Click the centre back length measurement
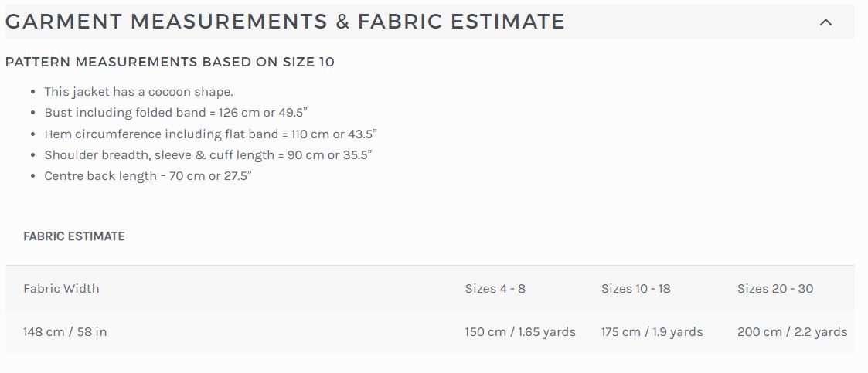 click(x=148, y=176)
